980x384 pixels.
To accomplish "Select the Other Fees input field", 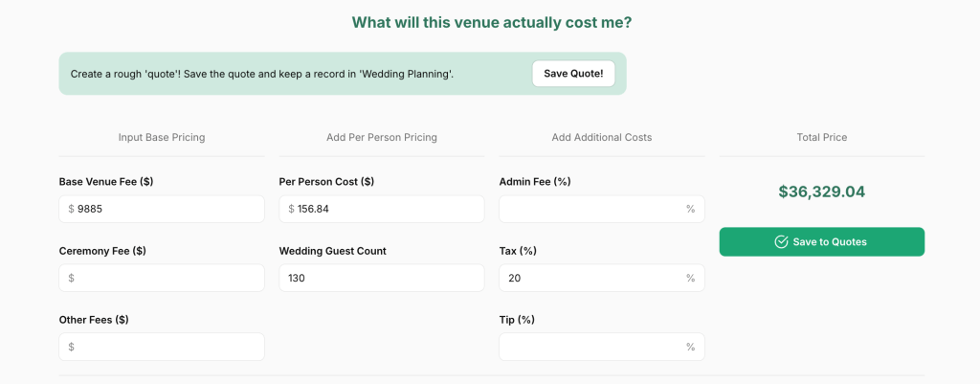I will coord(167,347).
